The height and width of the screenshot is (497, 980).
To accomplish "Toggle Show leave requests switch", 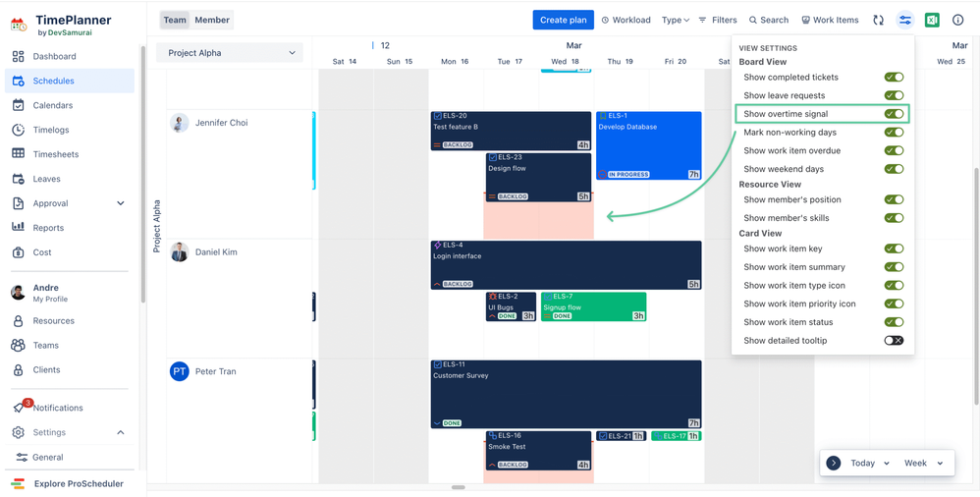I will [894, 95].
